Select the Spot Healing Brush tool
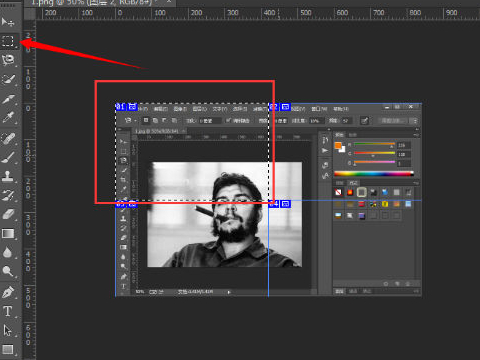The width and height of the screenshot is (480, 360). pos(8,139)
